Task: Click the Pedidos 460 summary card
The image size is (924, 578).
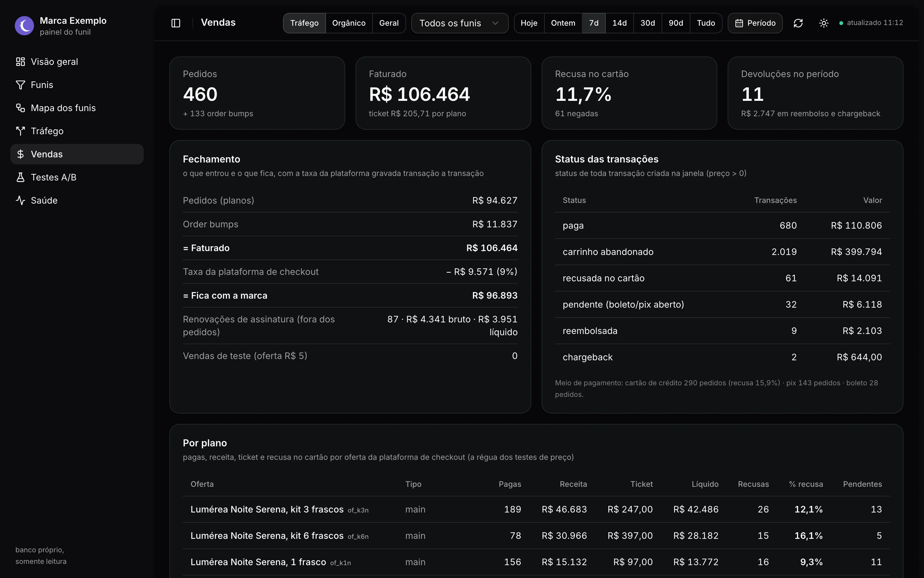Action: click(257, 93)
